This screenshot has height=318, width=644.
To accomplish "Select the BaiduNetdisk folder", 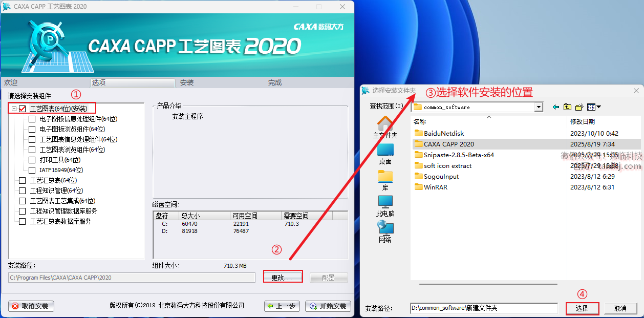I will click(x=439, y=133).
